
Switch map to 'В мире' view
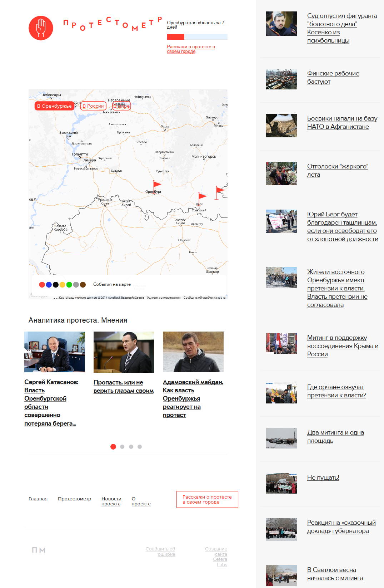[x=121, y=106]
